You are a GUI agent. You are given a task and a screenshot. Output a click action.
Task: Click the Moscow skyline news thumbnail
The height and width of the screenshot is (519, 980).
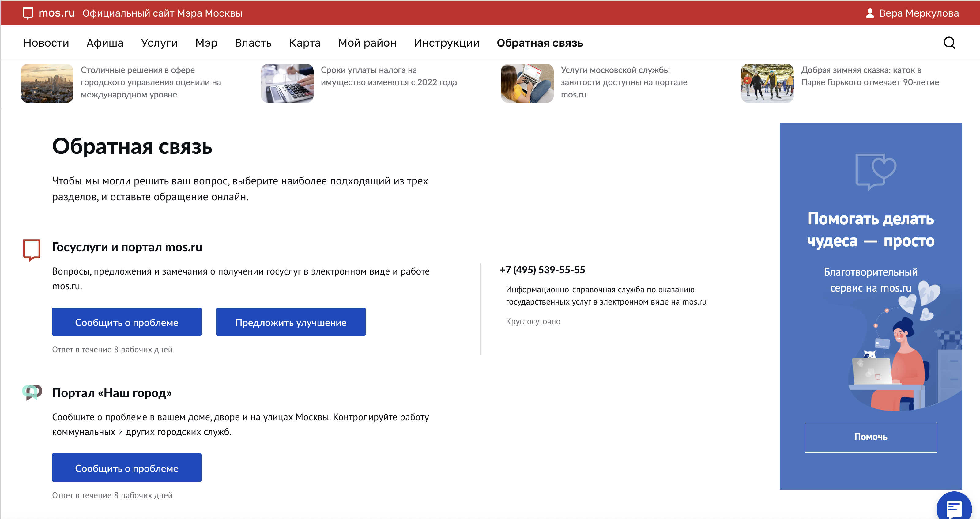[x=47, y=83]
